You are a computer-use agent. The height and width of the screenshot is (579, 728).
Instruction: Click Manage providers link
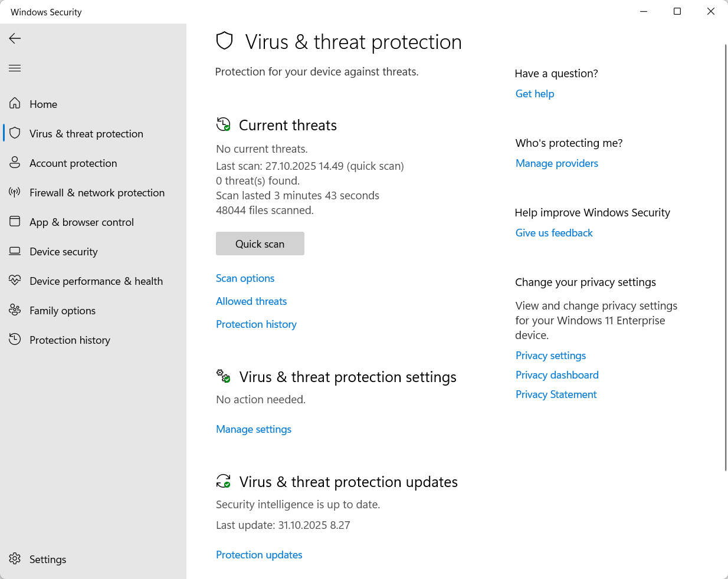tap(557, 163)
